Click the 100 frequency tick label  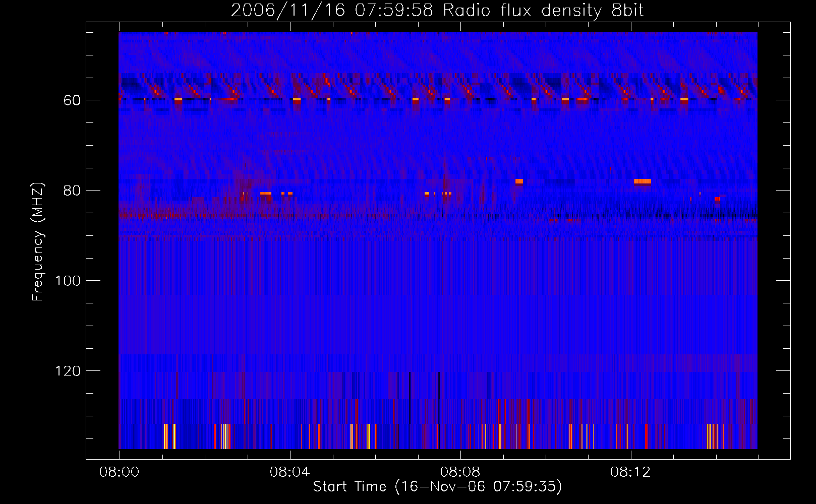pos(68,281)
